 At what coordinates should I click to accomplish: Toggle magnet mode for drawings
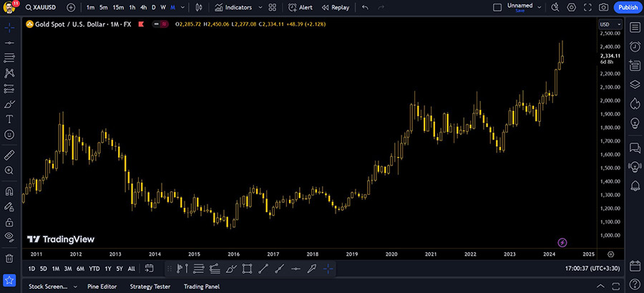9,191
